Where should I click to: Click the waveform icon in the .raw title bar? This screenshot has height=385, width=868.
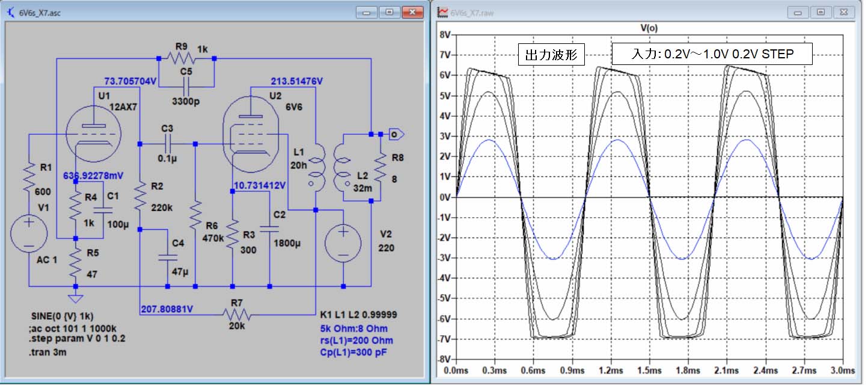pyautogui.click(x=442, y=12)
